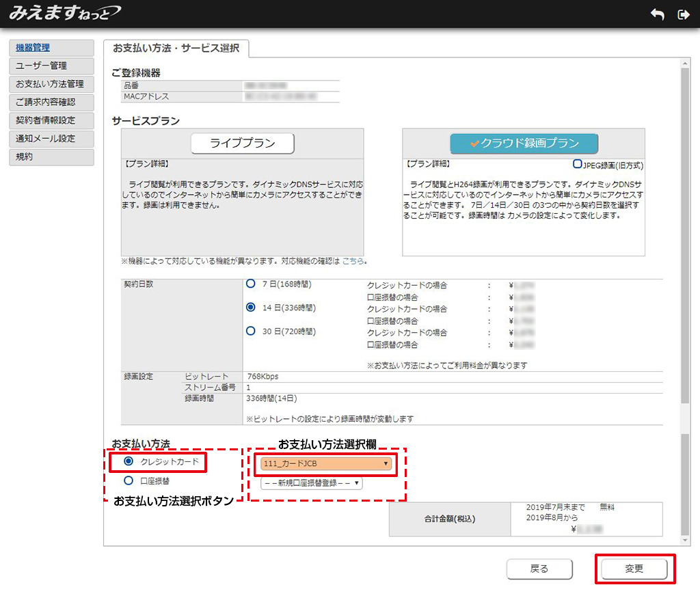Click the back arrow icon in header
This screenshot has width=700, height=598.
tap(657, 14)
